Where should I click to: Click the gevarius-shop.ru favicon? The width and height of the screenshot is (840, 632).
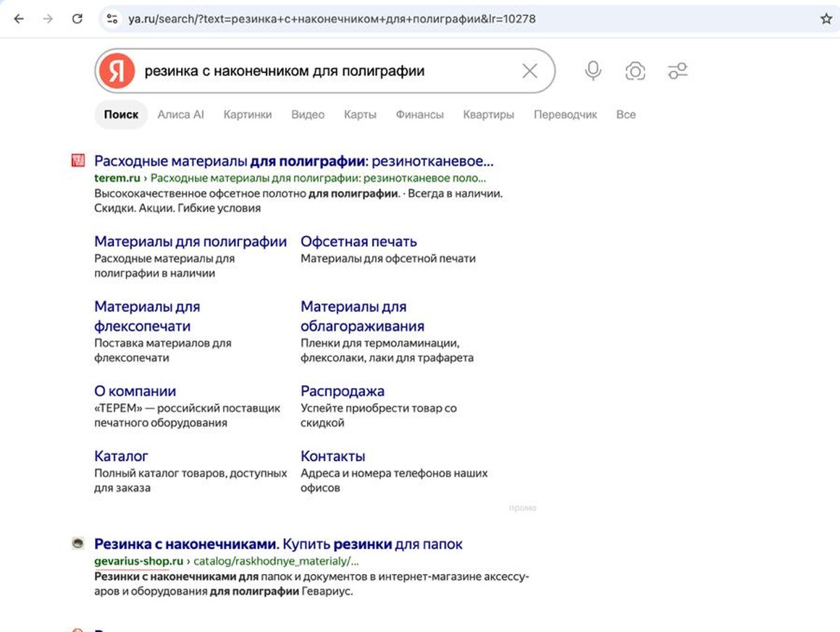tap(78, 543)
